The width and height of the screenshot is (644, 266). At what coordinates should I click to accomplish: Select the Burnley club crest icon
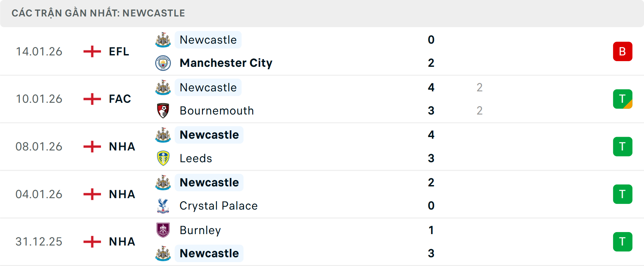[x=163, y=230]
